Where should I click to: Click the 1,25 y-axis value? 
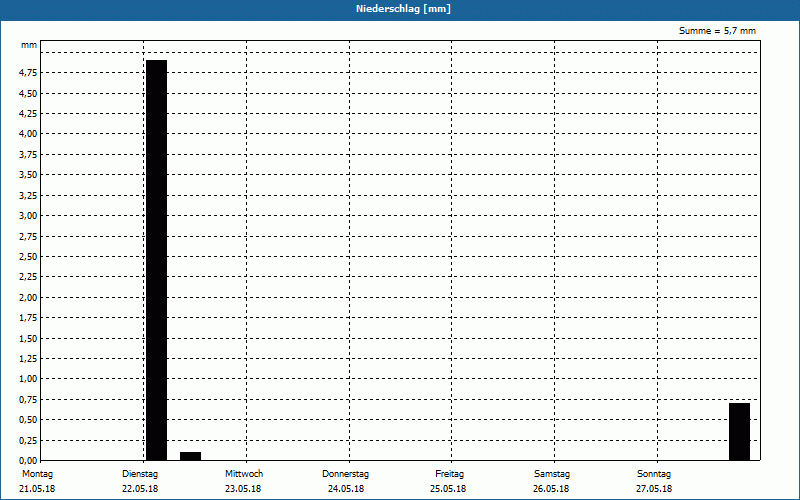[28, 359]
